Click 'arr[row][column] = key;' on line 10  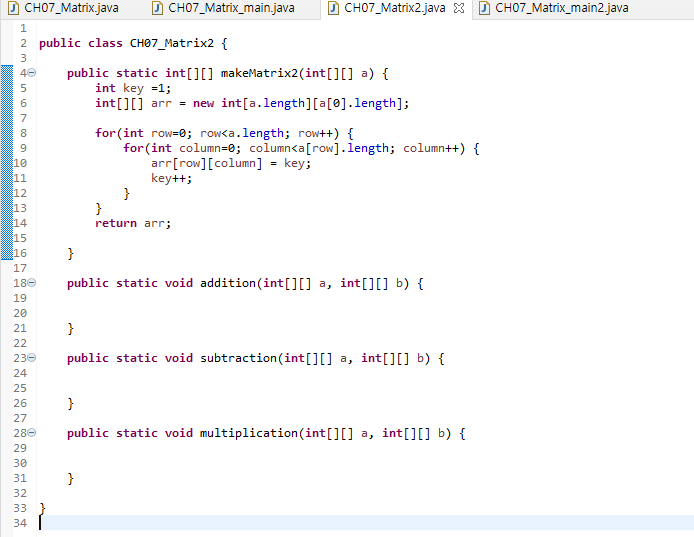click(231, 163)
